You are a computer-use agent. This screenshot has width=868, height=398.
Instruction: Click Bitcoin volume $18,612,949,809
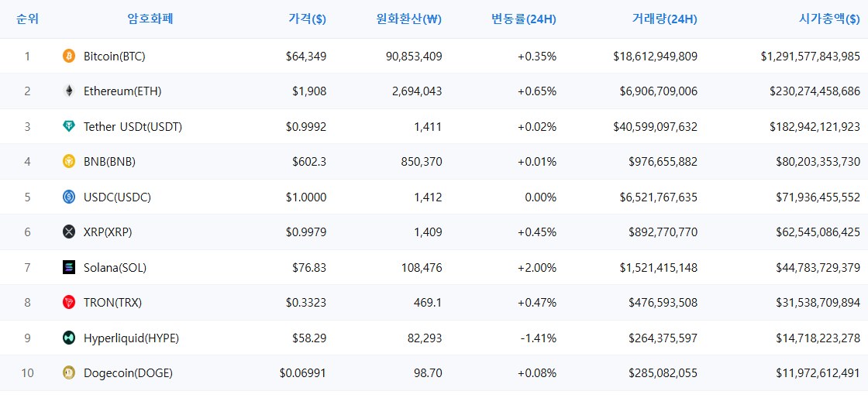[656, 56]
